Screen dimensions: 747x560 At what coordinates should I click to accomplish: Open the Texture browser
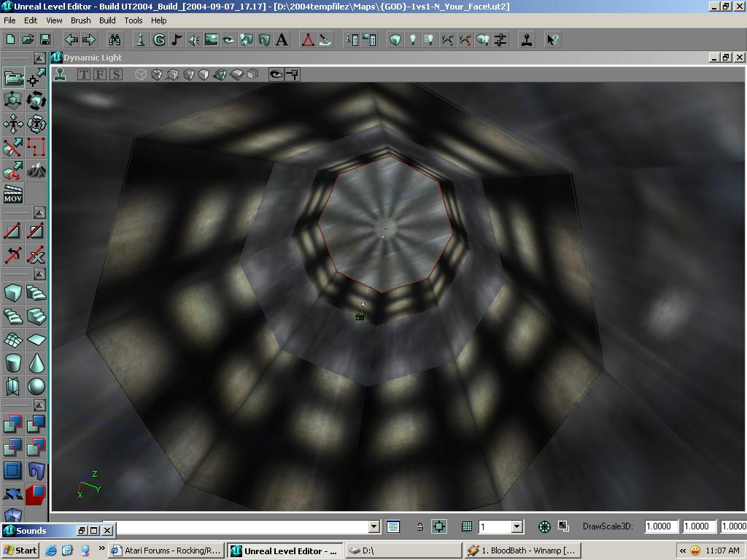click(212, 40)
